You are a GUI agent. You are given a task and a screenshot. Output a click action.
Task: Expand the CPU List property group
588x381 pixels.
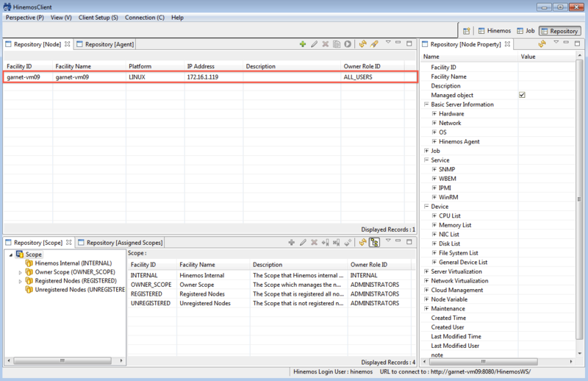tap(434, 216)
